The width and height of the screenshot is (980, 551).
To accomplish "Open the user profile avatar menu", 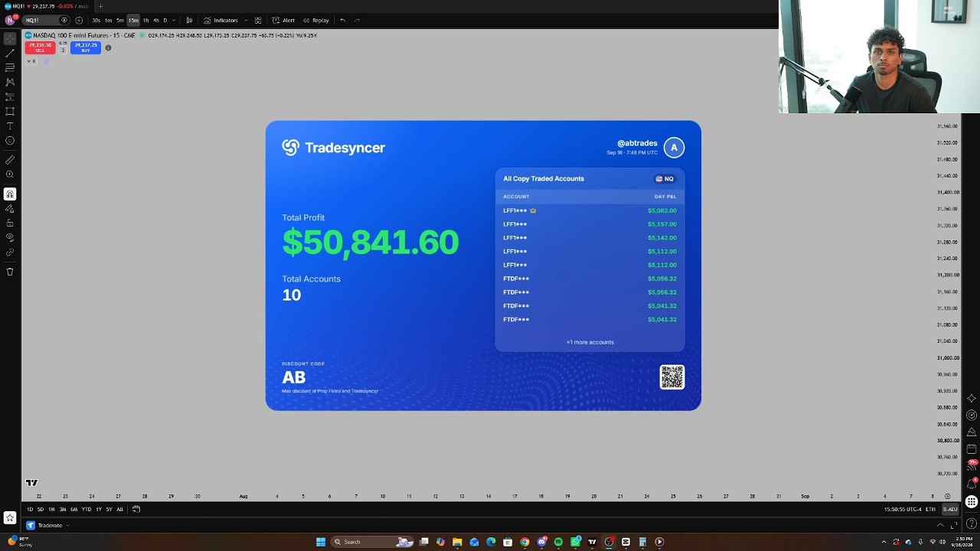I will pyautogui.click(x=10, y=20).
